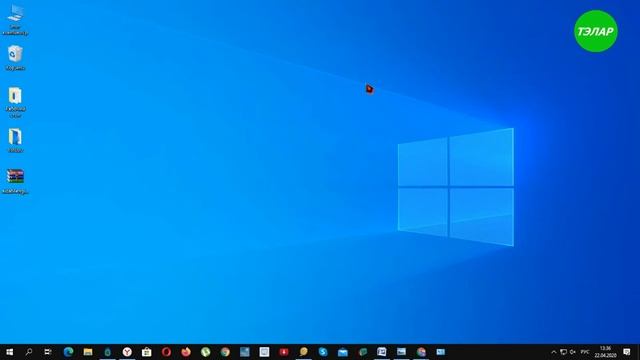
Task: Open File Explorer from the taskbar
Action: [x=88, y=352]
